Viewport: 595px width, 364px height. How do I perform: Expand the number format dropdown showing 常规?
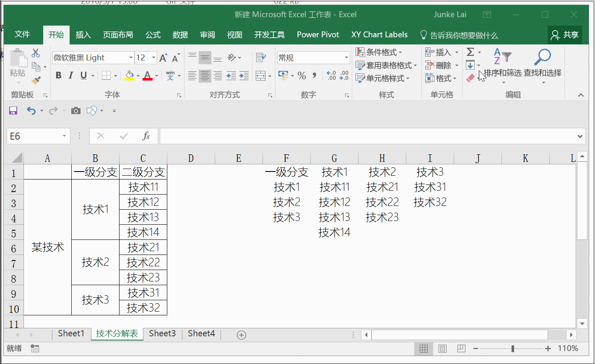pos(346,58)
